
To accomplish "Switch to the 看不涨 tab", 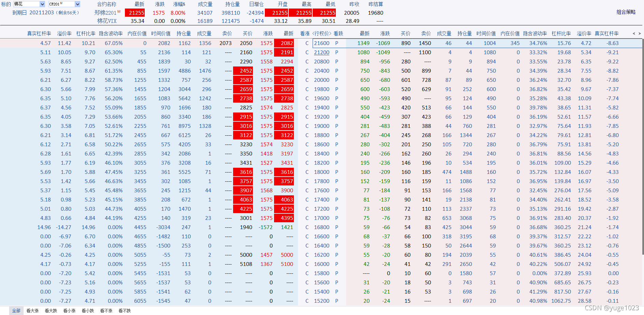I will click(x=106, y=311).
